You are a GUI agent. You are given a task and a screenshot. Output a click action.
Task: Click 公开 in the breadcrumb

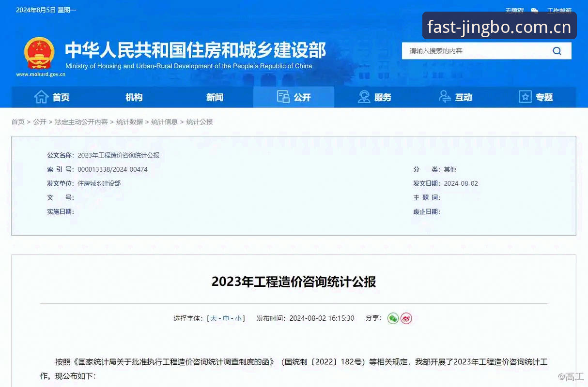point(40,122)
